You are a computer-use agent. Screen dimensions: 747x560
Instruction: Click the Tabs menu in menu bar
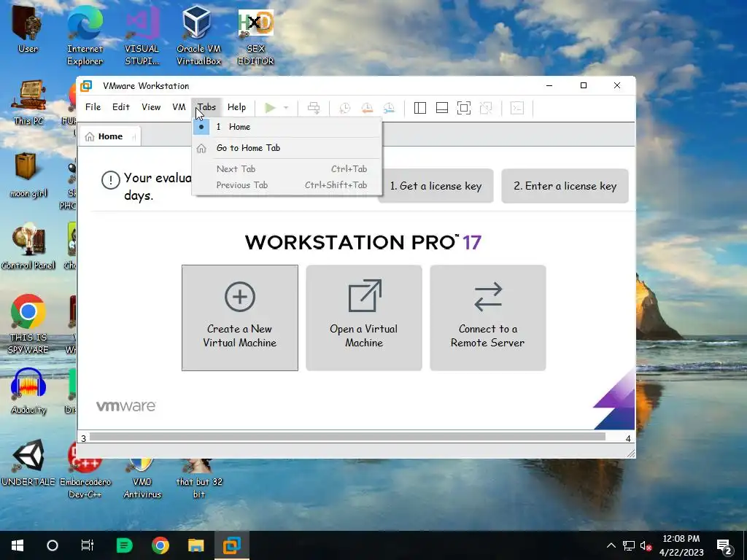point(206,107)
